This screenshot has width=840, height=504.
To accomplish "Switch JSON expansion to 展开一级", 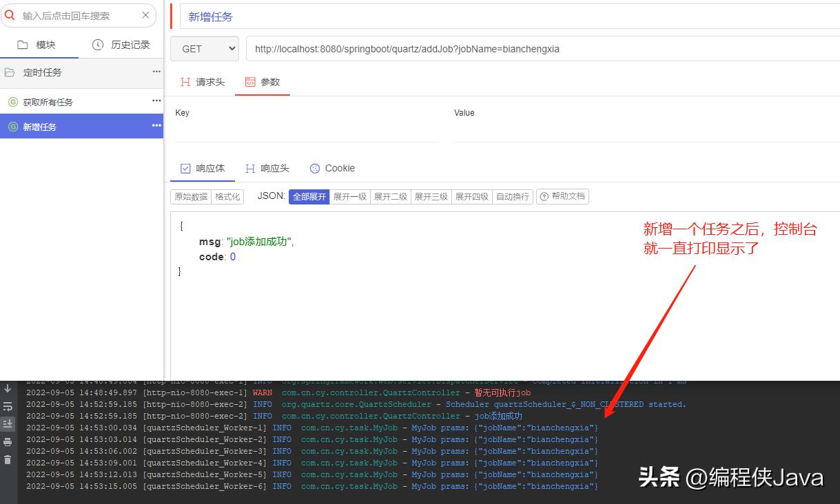I will click(x=350, y=196).
